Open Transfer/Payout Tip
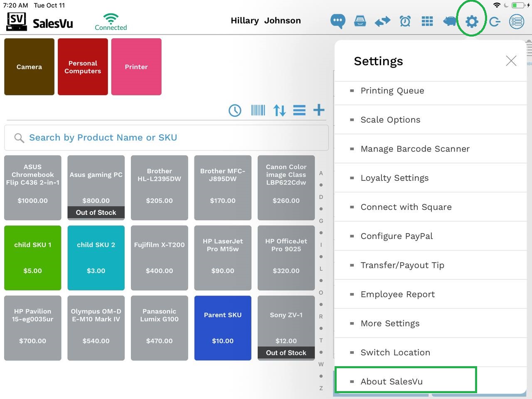Image resolution: width=532 pixels, height=399 pixels. point(430,265)
